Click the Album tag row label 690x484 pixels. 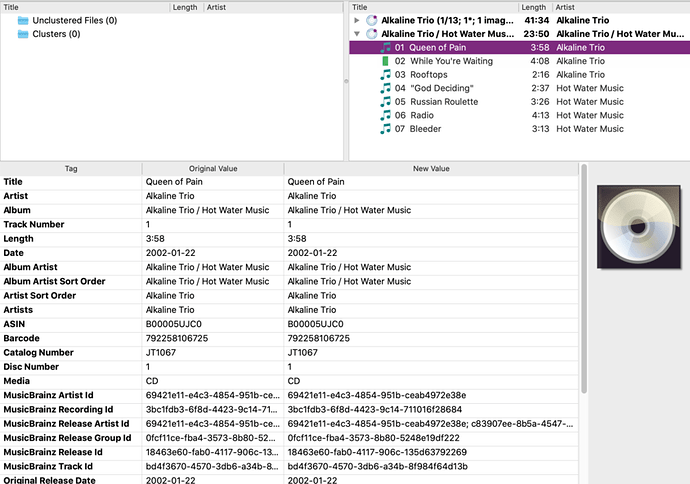pos(17,210)
